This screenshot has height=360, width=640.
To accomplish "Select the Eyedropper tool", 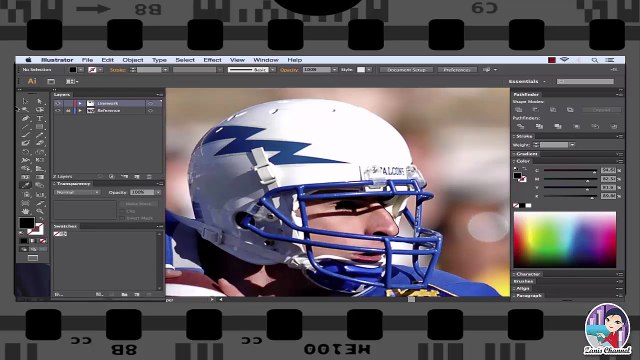I will click(25, 185).
